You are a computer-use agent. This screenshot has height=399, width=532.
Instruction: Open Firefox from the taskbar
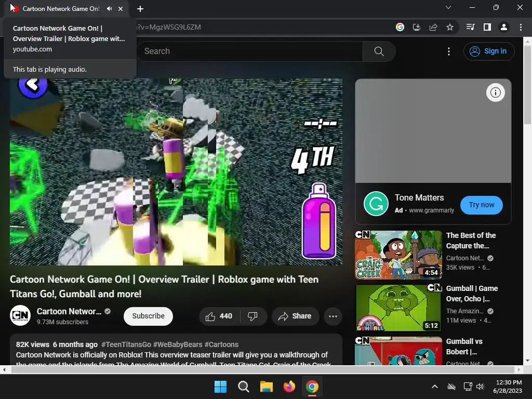289,387
